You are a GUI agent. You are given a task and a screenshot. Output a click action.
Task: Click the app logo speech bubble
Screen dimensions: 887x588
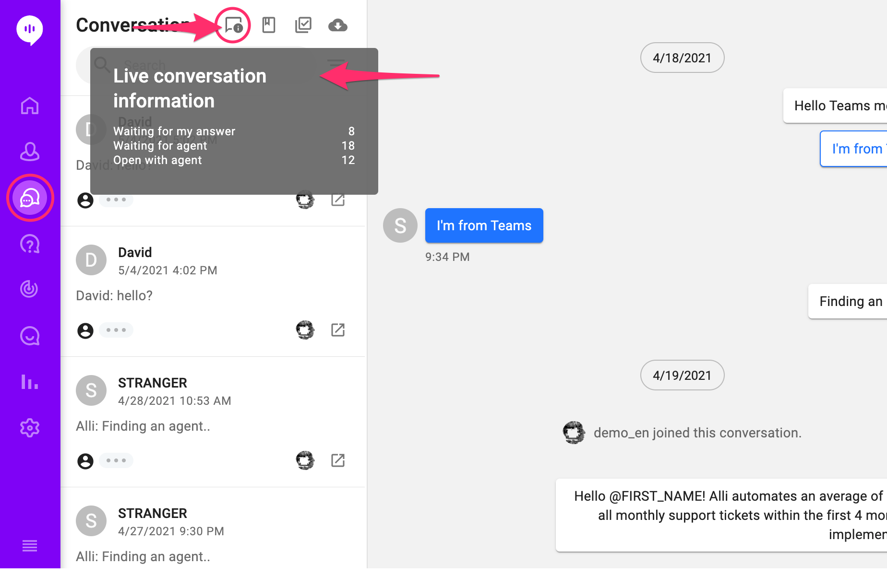coord(30,29)
